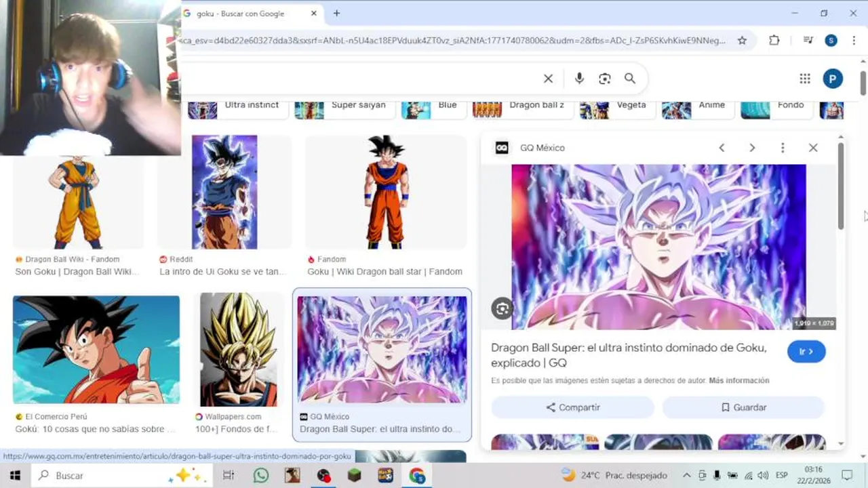Open the El Comercio Perú Goku thumbnail

[96, 350]
